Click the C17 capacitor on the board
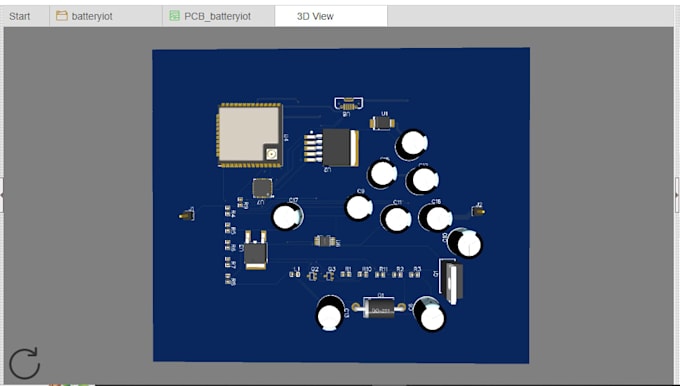 pyautogui.click(x=288, y=216)
